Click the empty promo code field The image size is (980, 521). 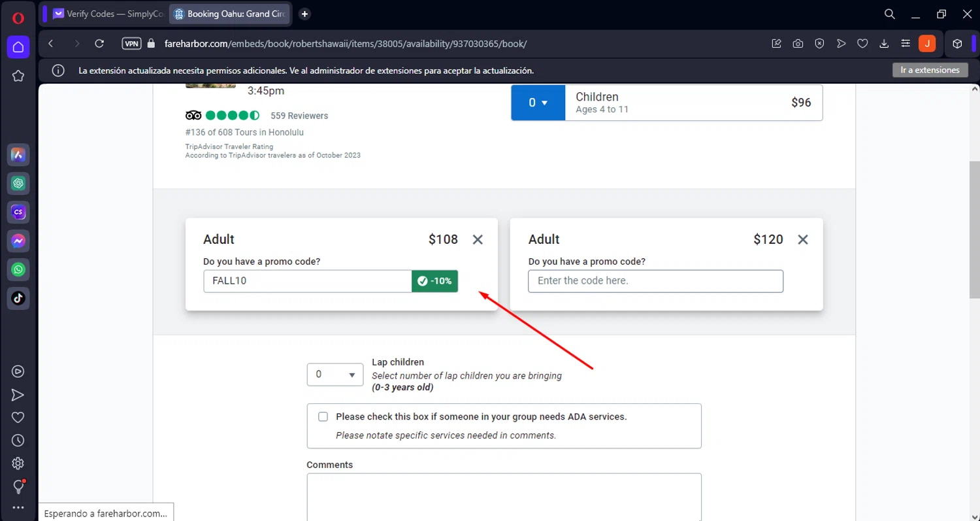[655, 281]
